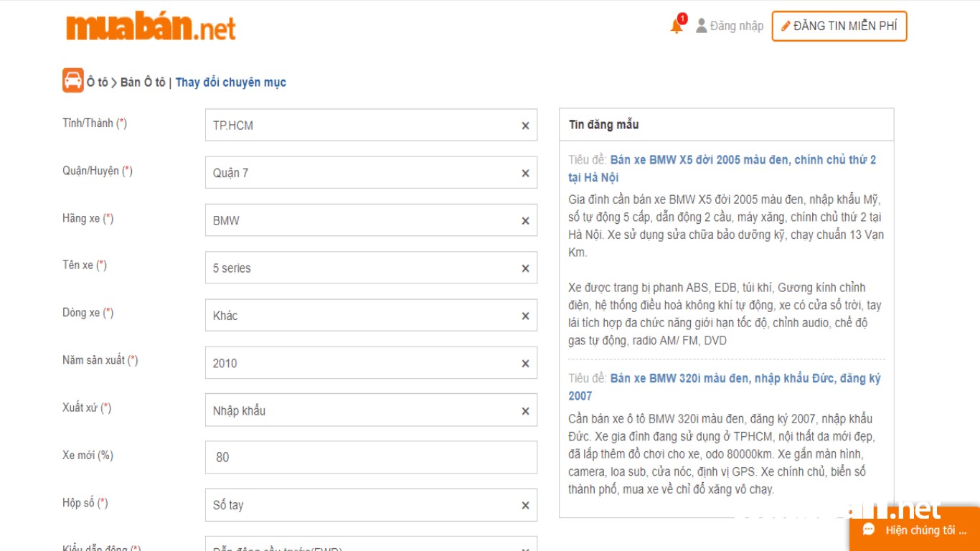The image size is (980, 551).
Task: Open the BMW 320i sample listing title
Action: pyautogui.click(x=725, y=387)
